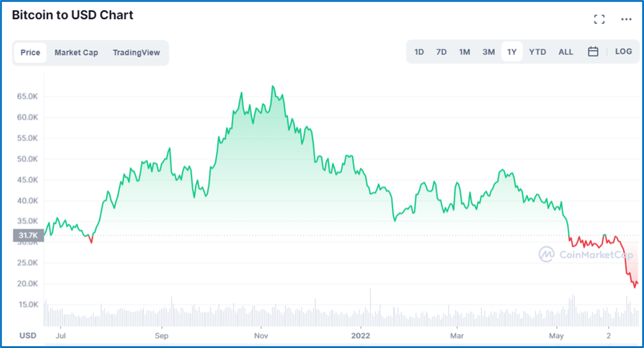Show ALL historical price data
Viewport: 644px width, 348px height.
(x=565, y=52)
